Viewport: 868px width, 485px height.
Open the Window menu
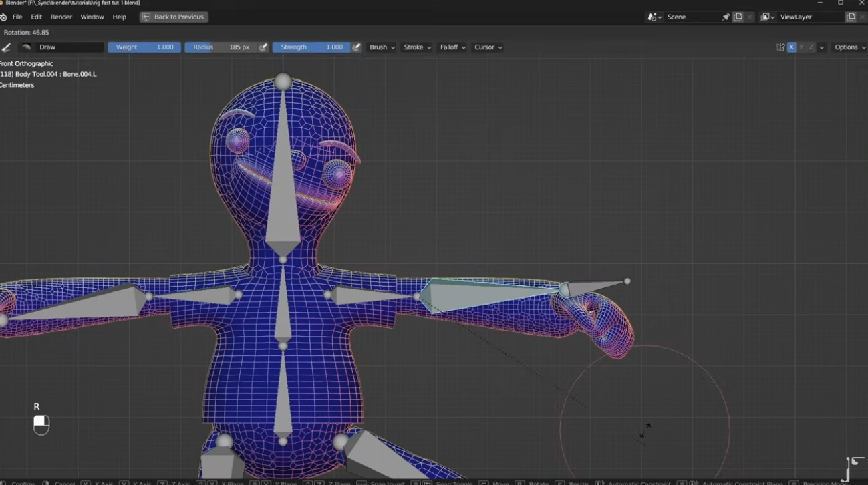92,17
